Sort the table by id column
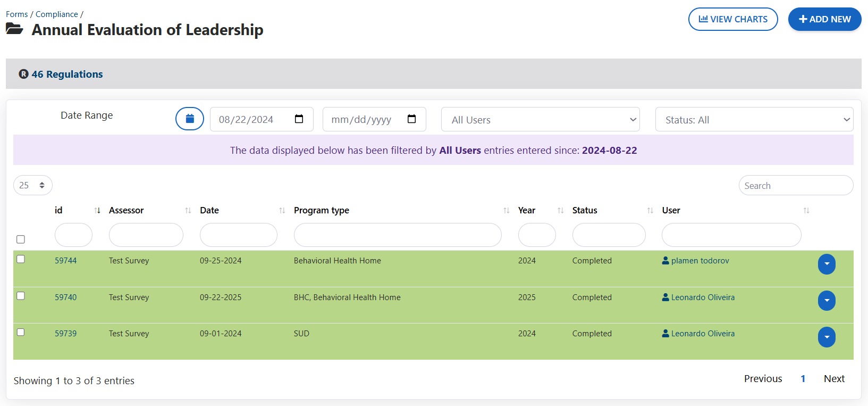This screenshot has width=868, height=406. [x=97, y=211]
